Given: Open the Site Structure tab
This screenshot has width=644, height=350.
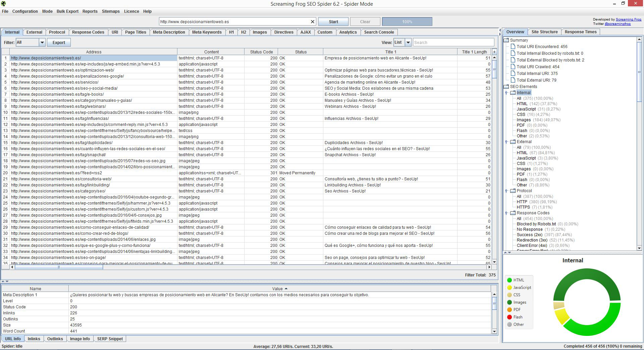Looking at the screenshot, I should (x=544, y=32).
